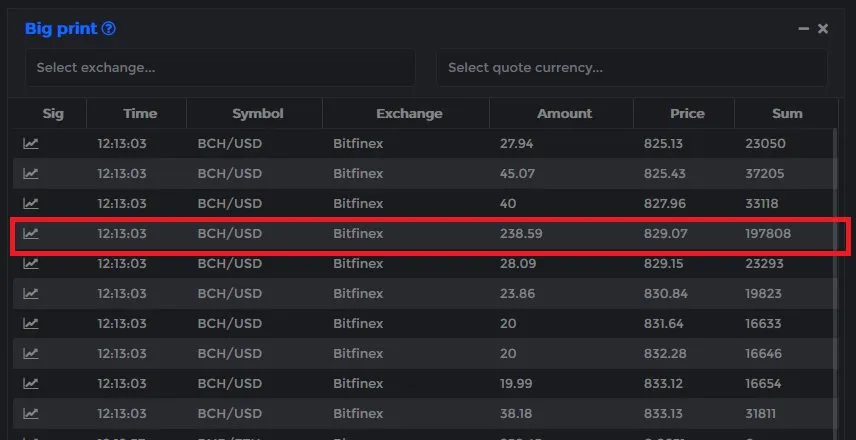The image size is (856, 440).
Task: Select the sum value 16633
Action: click(x=763, y=324)
